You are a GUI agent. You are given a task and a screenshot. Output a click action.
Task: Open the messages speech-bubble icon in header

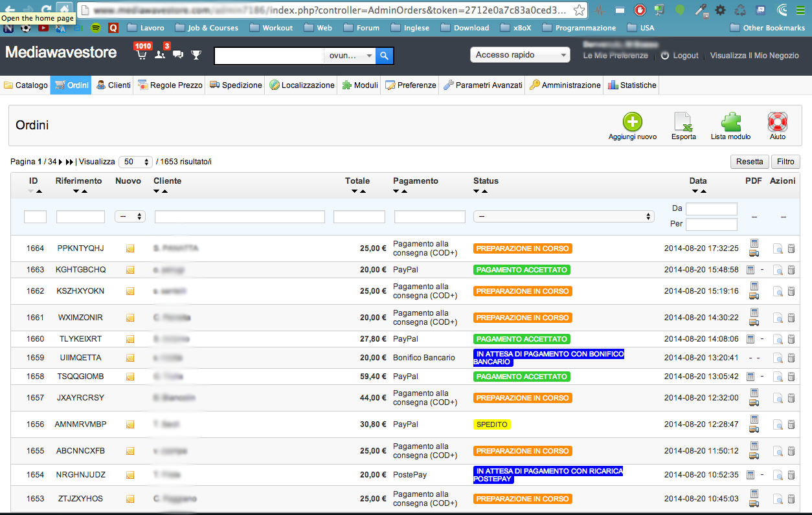(x=178, y=55)
